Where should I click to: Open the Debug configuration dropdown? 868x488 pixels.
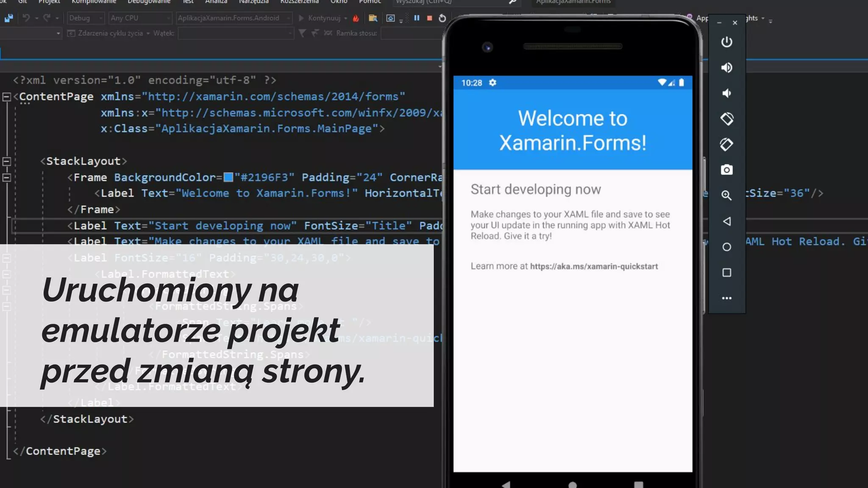[86, 18]
